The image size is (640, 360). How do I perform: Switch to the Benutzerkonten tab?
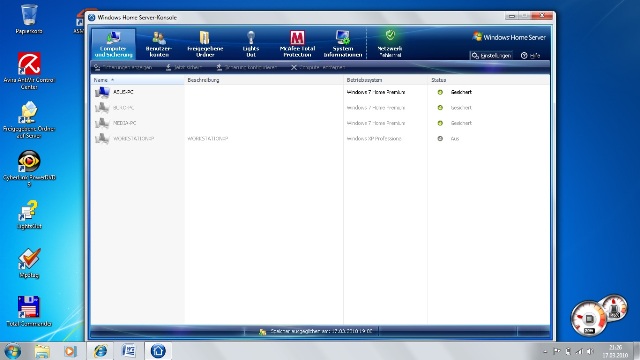(x=159, y=44)
